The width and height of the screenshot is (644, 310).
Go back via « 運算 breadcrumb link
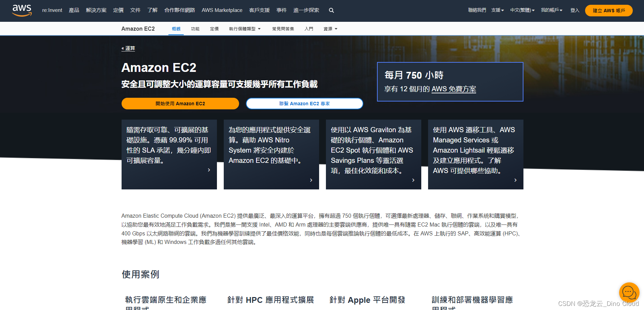(x=128, y=48)
